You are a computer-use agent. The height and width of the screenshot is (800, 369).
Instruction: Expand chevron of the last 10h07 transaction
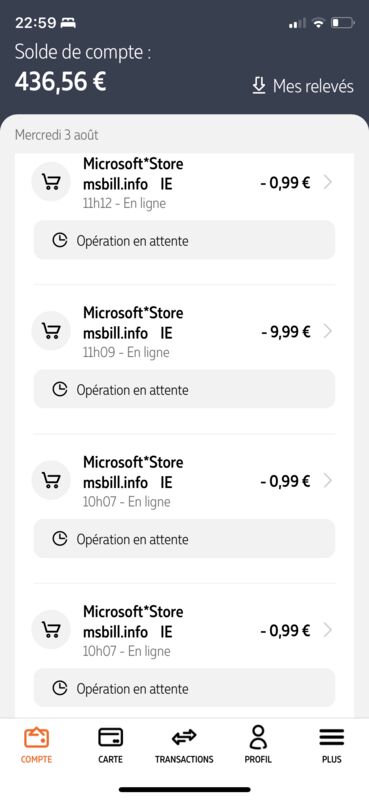pos(328,631)
